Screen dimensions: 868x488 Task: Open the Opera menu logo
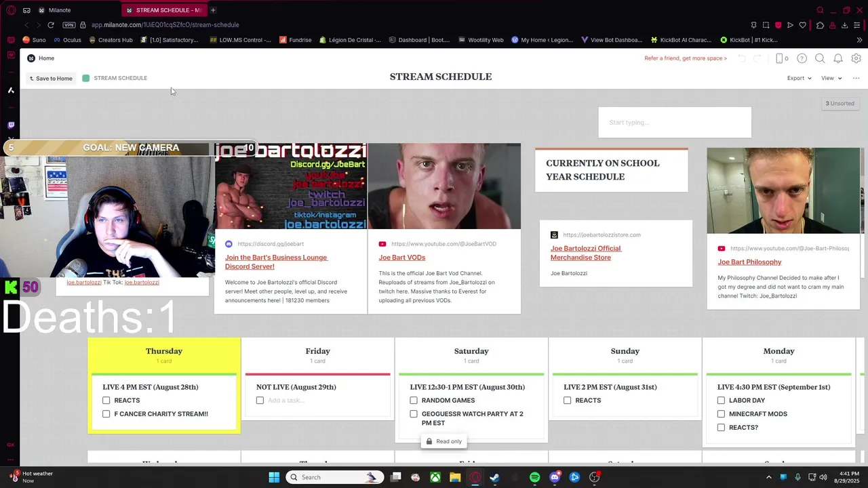(x=11, y=10)
